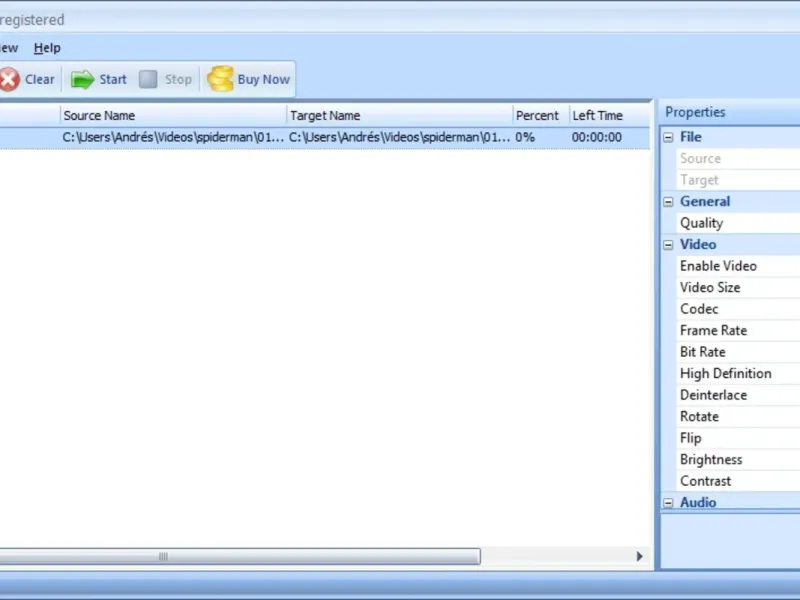This screenshot has width=800, height=600.
Task: Select the Frame Rate property
Action: coord(739,331)
